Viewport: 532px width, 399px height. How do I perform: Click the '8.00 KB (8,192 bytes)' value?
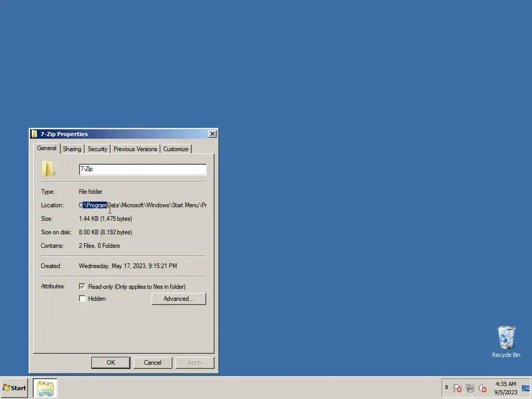pyautogui.click(x=105, y=232)
